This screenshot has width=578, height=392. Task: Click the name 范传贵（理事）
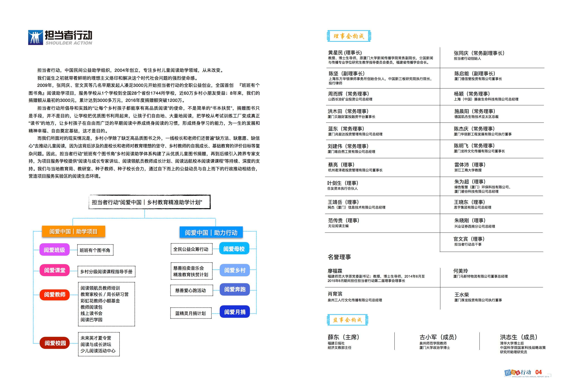pyautogui.click(x=344, y=220)
